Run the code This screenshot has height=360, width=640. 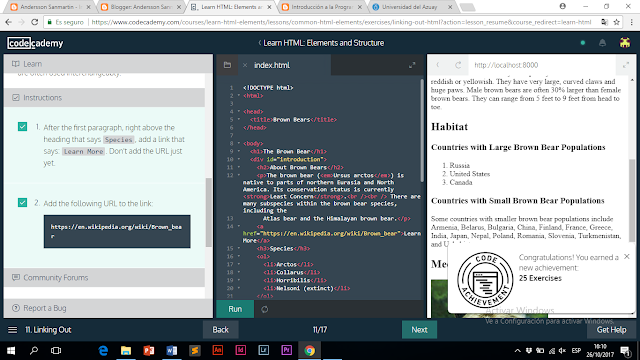pos(235,309)
